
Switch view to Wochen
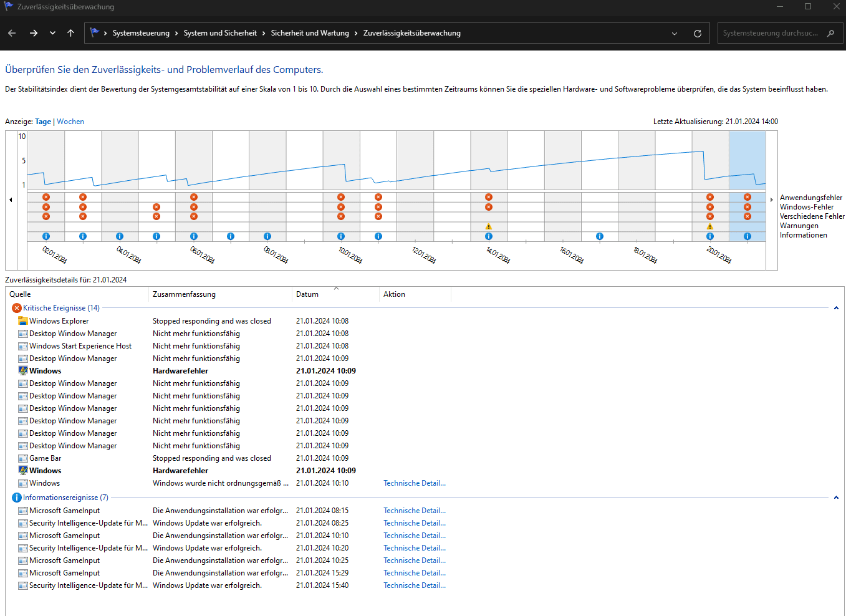pyautogui.click(x=70, y=122)
